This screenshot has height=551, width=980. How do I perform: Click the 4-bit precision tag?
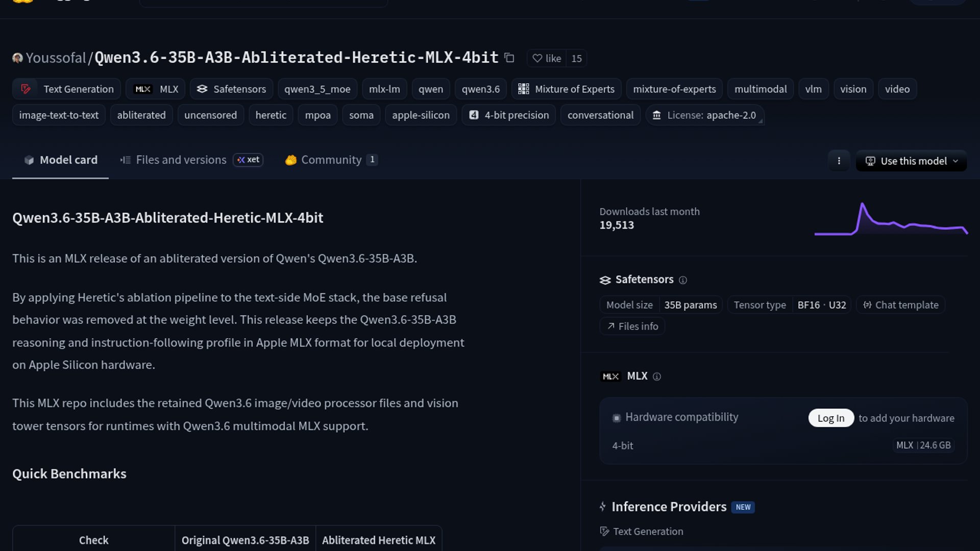click(x=508, y=115)
